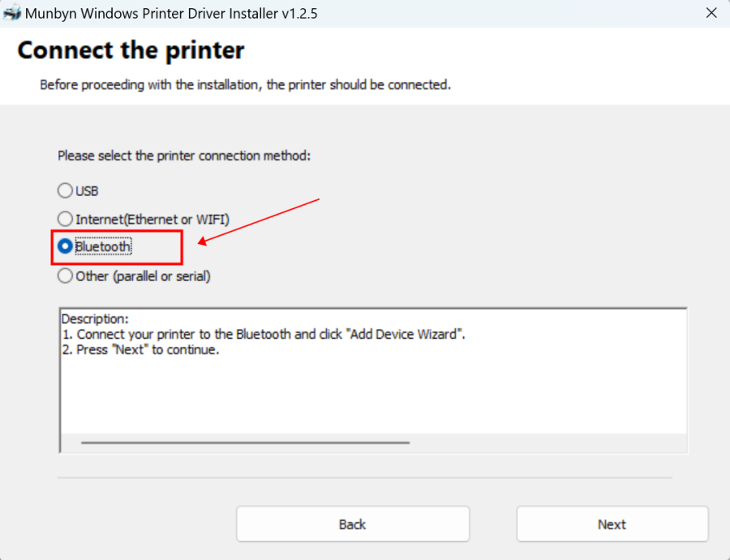Click the USB label text
730x560 pixels.
(x=87, y=190)
